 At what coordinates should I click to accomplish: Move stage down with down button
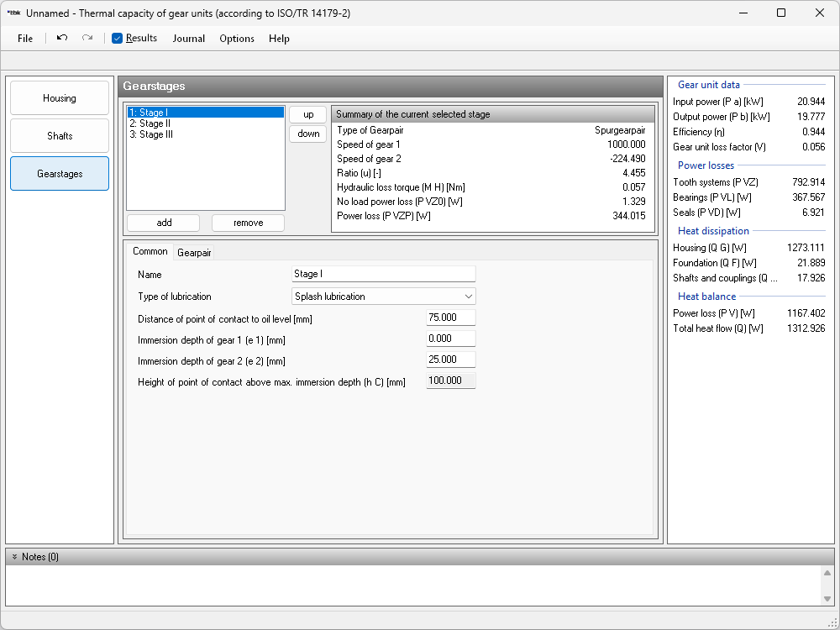coord(308,134)
